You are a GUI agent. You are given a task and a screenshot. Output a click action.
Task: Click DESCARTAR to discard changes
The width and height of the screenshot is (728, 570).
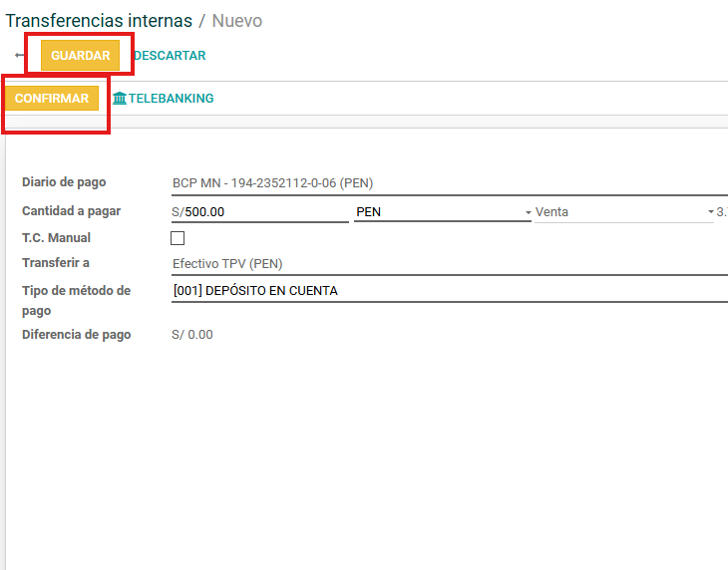coord(170,56)
